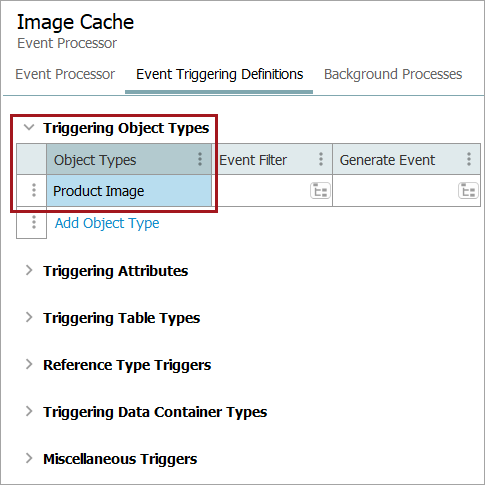Image resolution: width=485 pixels, height=485 pixels.
Task: Open Product Image row handle menu
Action: click(x=34, y=190)
